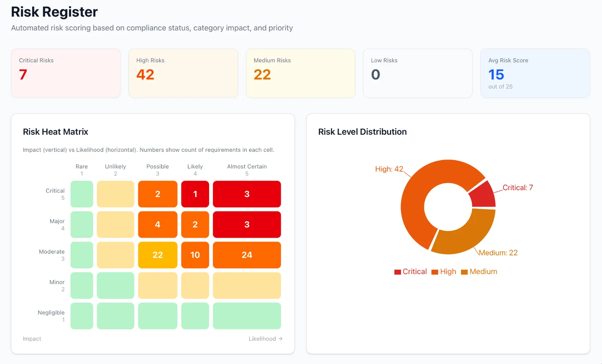Viewport: 602px width, 364px height.
Task: Select Major impact, Likely cell showing 2
Action: point(195,224)
